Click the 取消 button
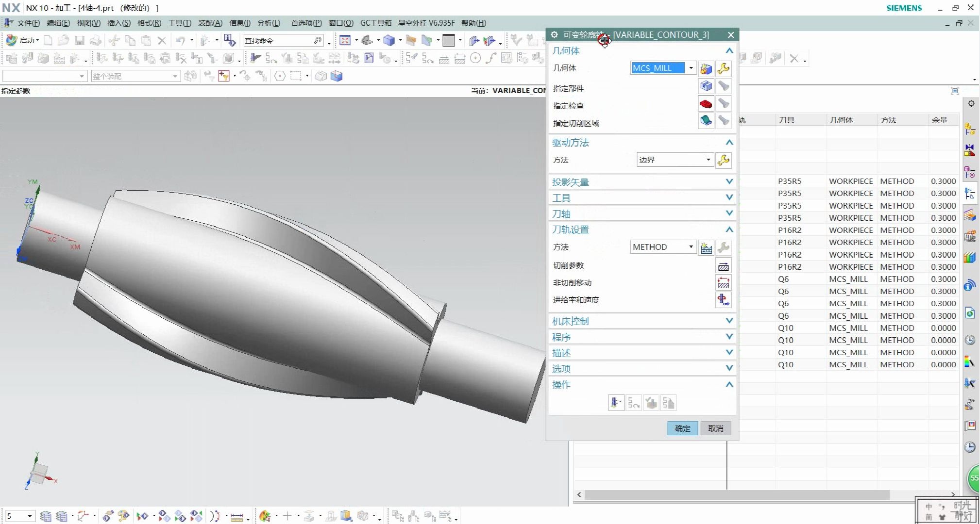Screen dimensions: 980x524 click(715, 428)
